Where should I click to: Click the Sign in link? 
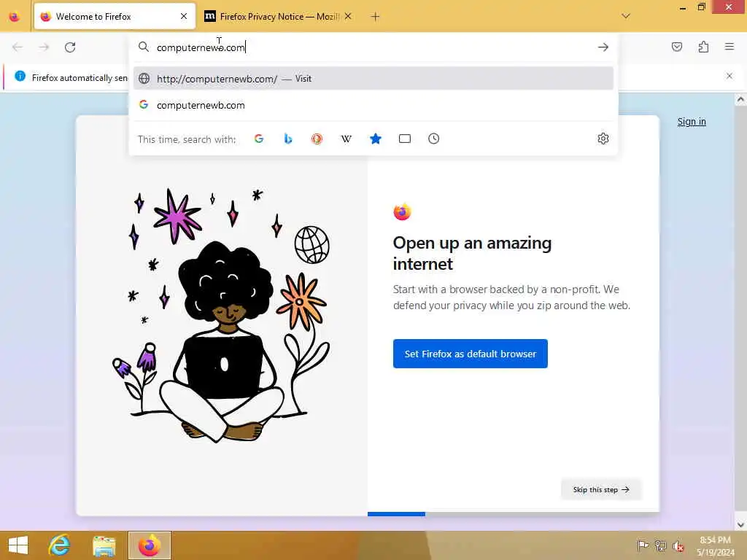[692, 122]
